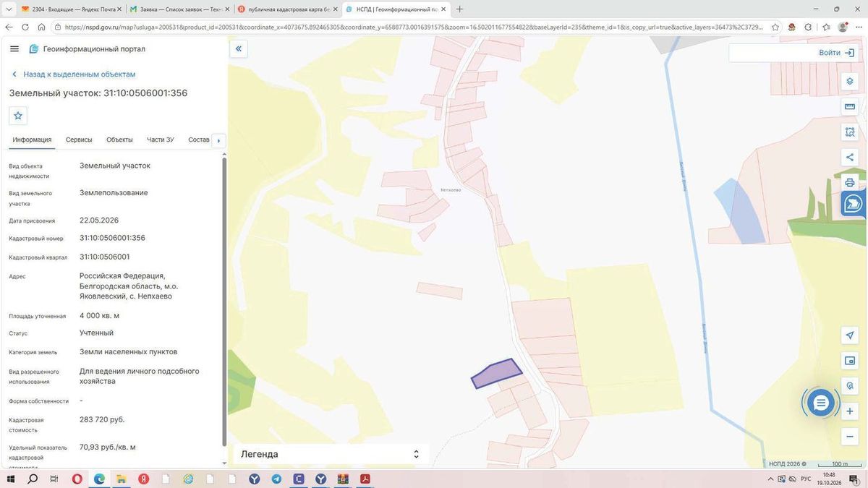Viewport: 868px width, 488px height.
Task: Activate the search-by-area selection tool
Action: pos(850,132)
